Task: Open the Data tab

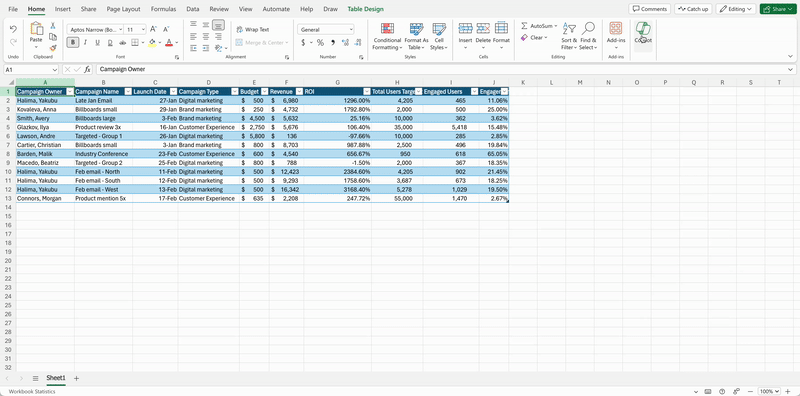Action: pos(193,9)
